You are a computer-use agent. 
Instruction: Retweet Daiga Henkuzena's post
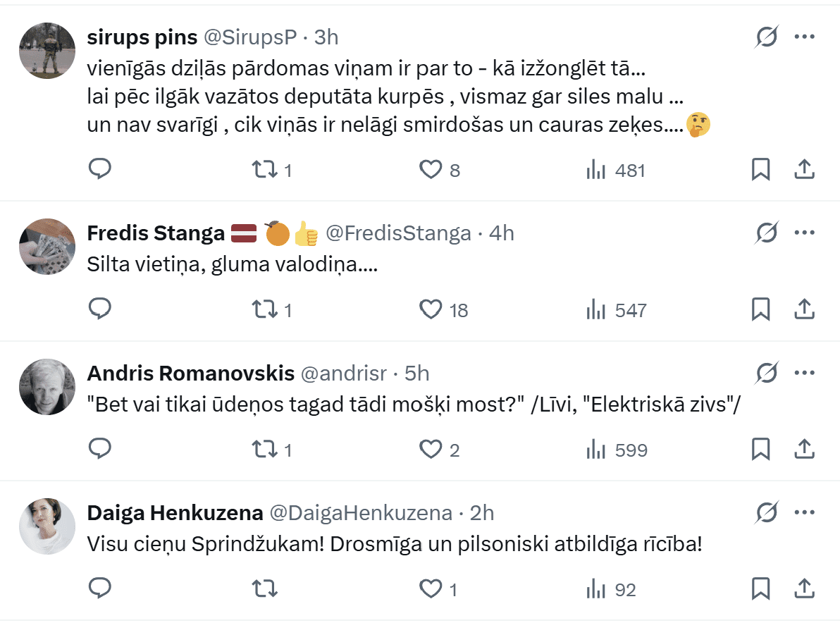coord(265,588)
